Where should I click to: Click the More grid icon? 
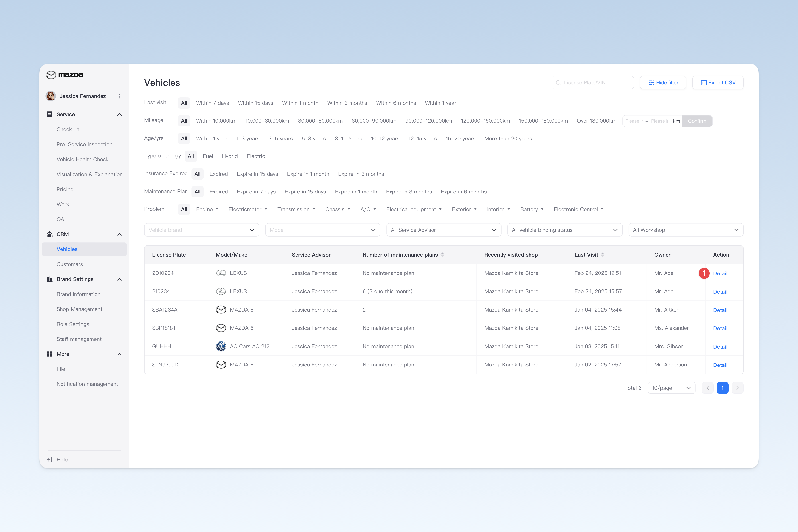tap(49, 354)
